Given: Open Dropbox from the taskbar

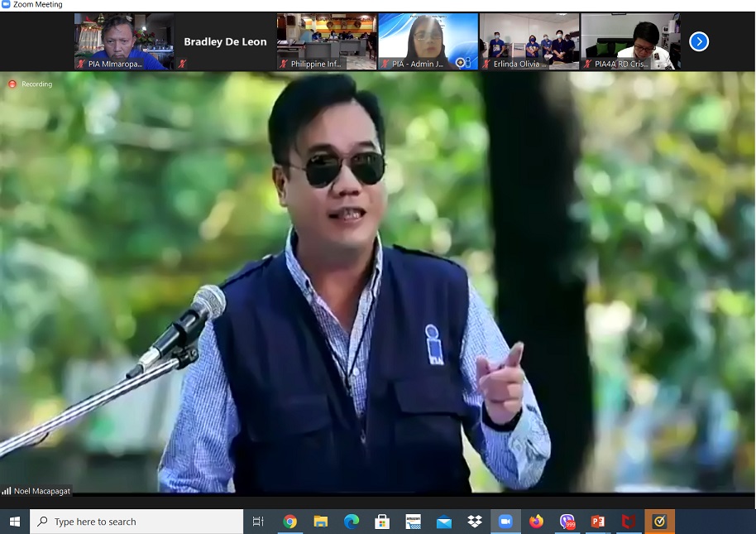Looking at the screenshot, I should [475, 522].
